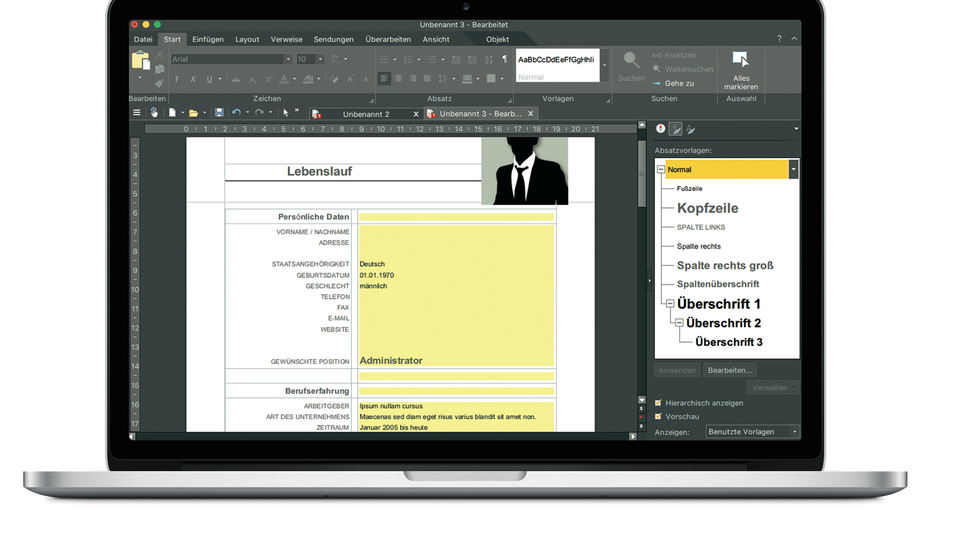Select the Kopfzeile paragraph style

pyautogui.click(x=707, y=208)
